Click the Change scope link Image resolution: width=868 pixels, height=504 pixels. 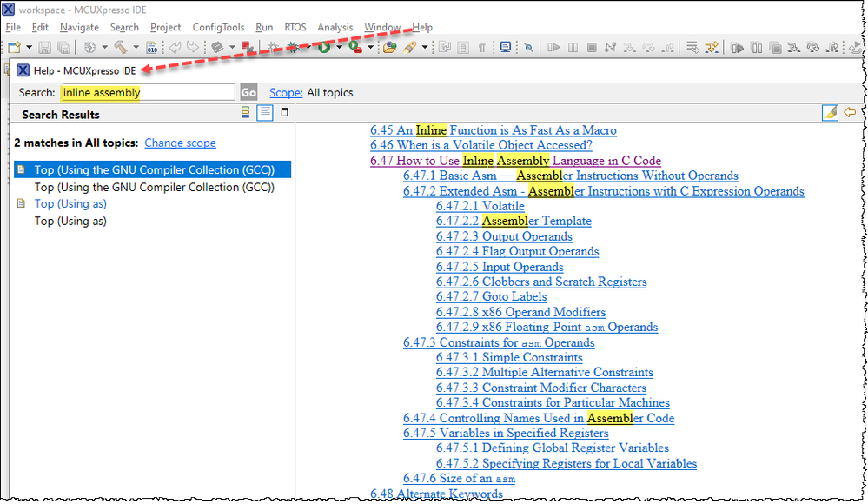[180, 142]
